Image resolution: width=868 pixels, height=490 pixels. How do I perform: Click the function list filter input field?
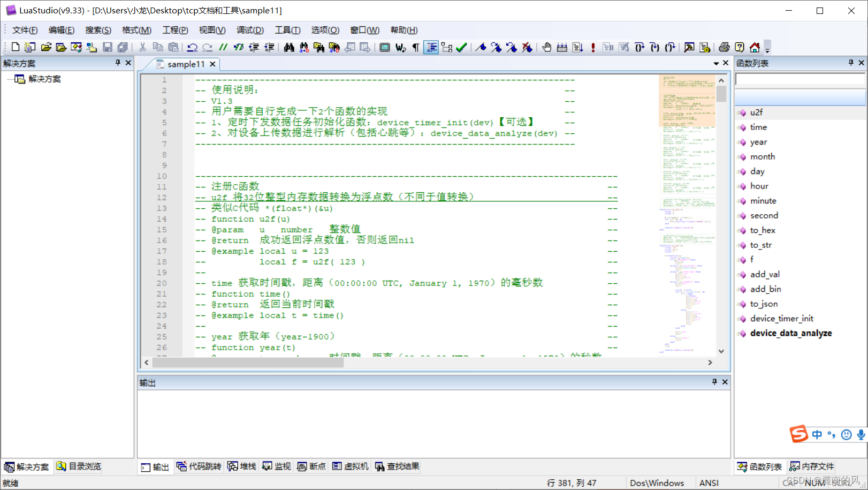pos(800,79)
